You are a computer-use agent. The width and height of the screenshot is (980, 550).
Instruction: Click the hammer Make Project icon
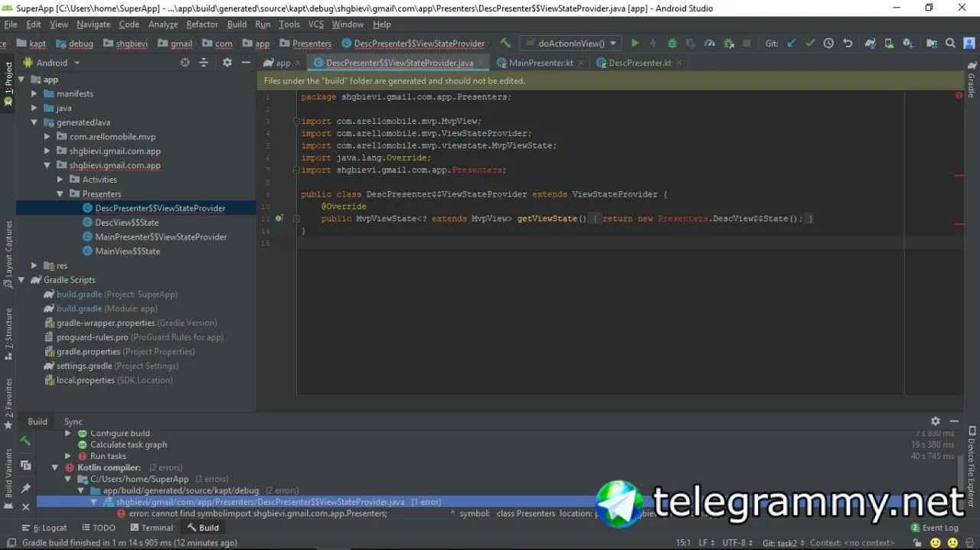click(x=505, y=44)
